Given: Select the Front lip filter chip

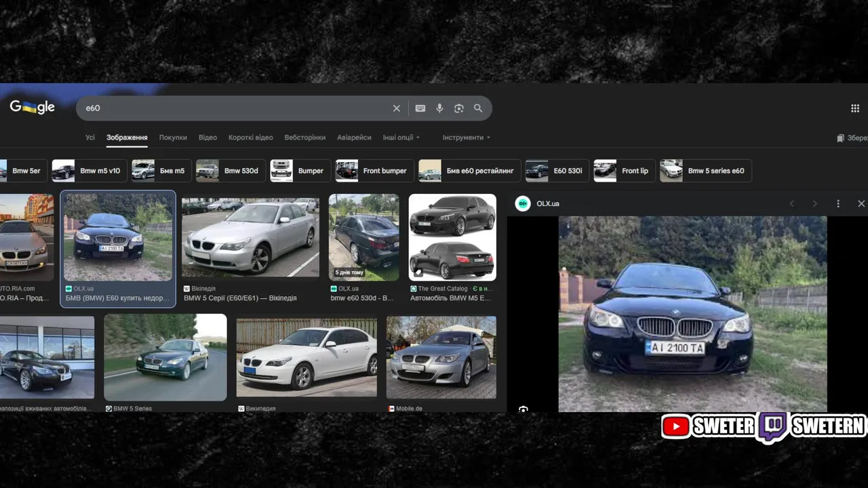Looking at the screenshot, I should pos(624,171).
